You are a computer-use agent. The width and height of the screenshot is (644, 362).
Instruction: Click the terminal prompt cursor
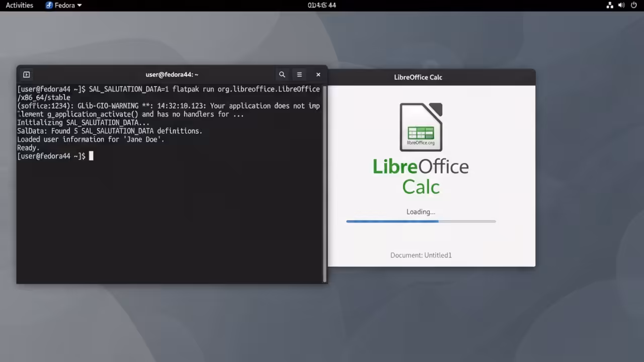click(91, 156)
